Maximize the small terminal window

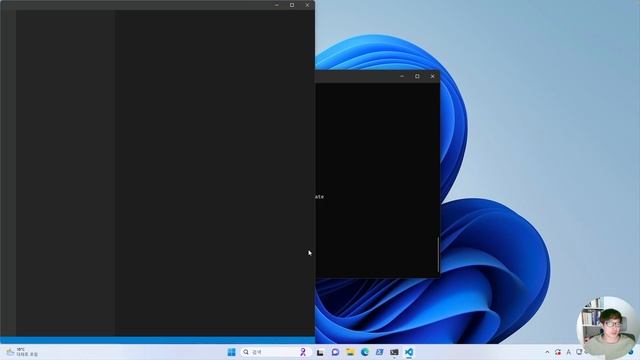[417, 76]
